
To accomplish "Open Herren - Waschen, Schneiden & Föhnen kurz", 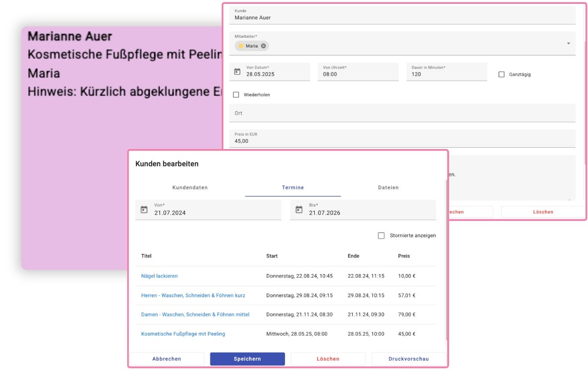I will click(x=193, y=295).
